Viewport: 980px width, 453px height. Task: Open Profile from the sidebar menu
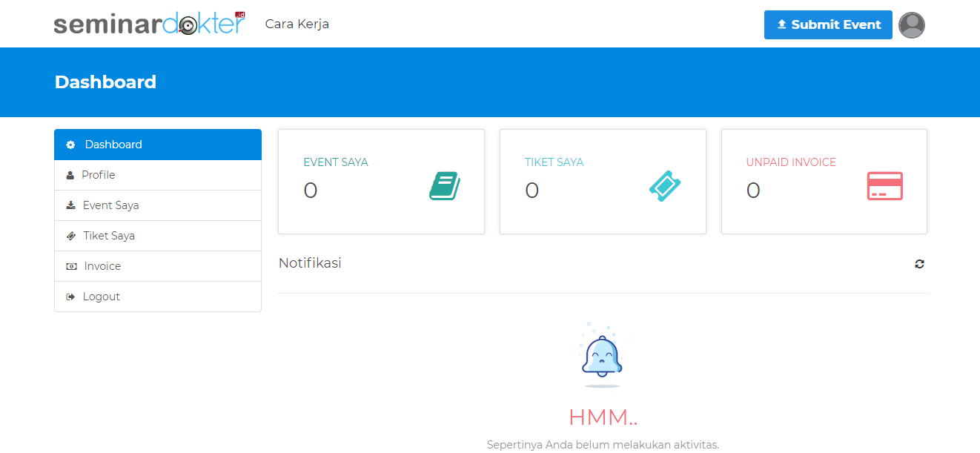pyautogui.click(x=99, y=175)
